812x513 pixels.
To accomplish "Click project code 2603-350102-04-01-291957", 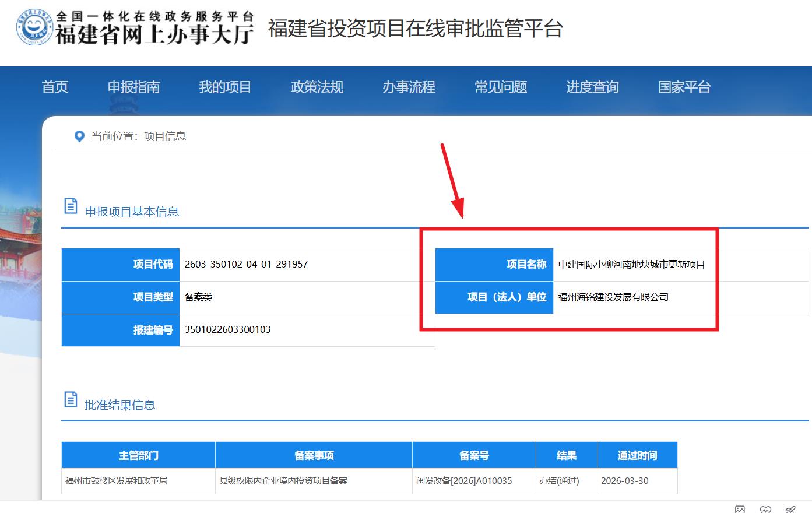I will (x=246, y=264).
